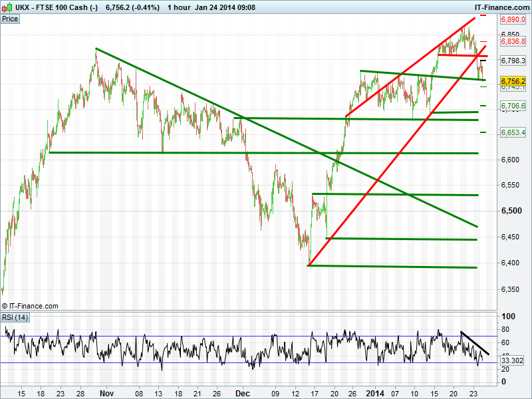This screenshot has height=399, width=532.
Task: Click the 1 hour timeframe label
Action: [x=179, y=7]
